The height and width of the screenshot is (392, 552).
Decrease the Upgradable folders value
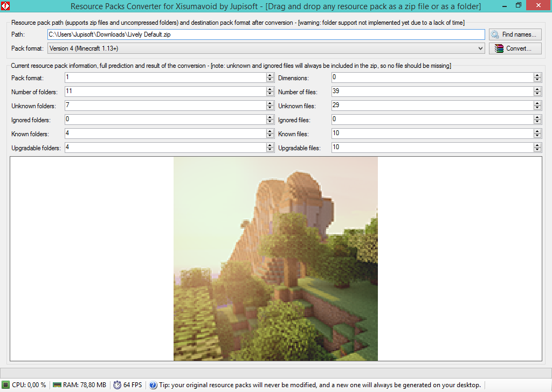pos(270,150)
